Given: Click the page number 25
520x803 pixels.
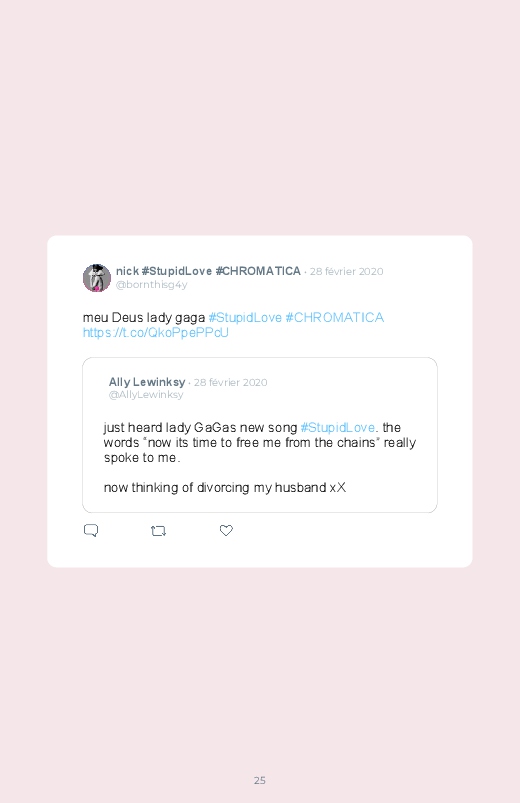Looking at the screenshot, I should tap(260, 780).
